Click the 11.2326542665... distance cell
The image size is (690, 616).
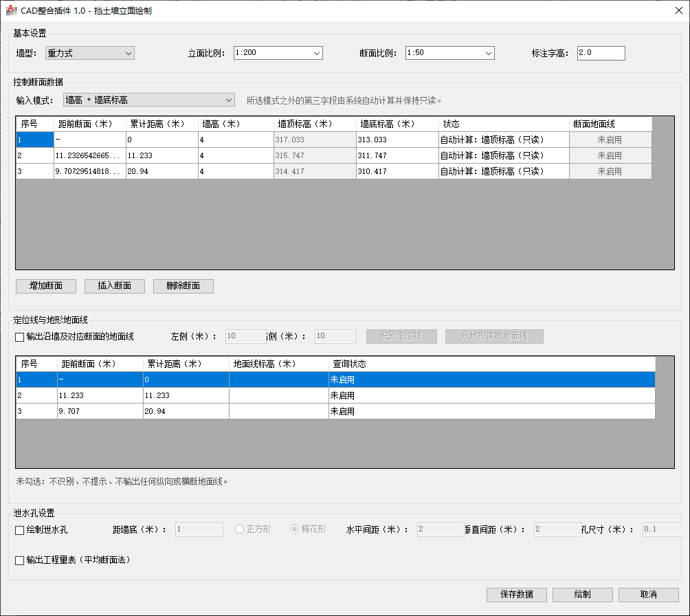[x=90, y=155]
